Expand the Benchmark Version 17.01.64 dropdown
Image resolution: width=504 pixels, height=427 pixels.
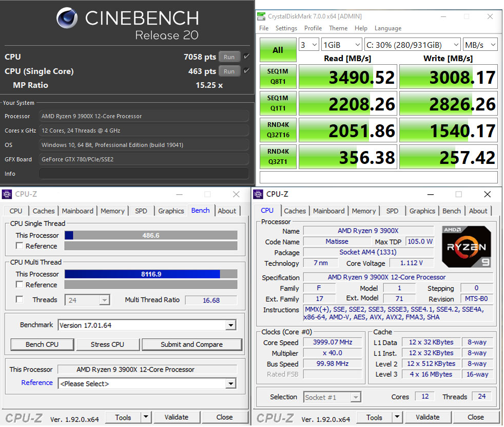pos(231,325)
